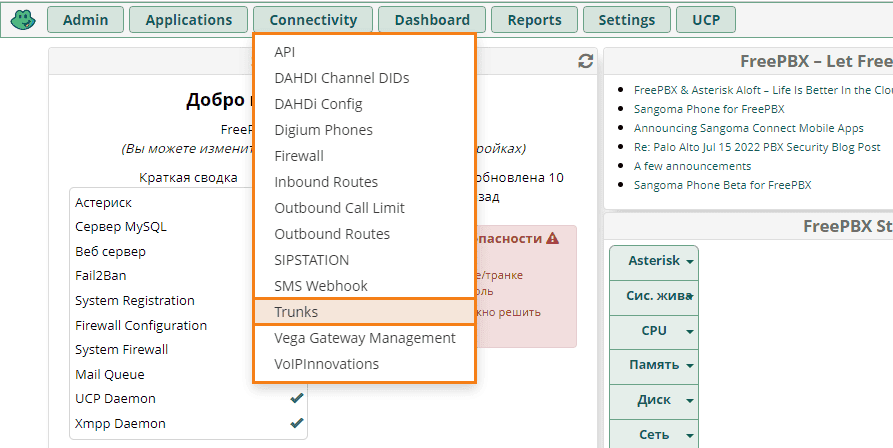Select SIPSTATION menu item
The width and height of the screenshot is (893, 448).
click(x=364, y=260)
